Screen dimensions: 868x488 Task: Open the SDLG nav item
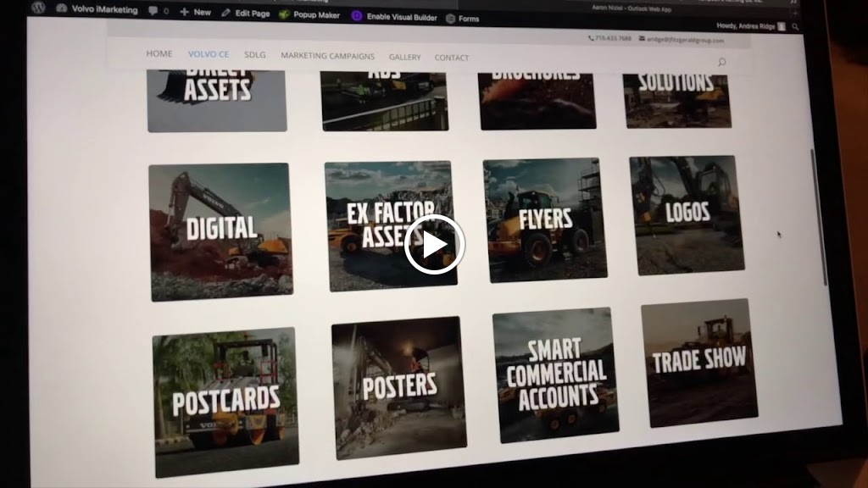[254, 55]
